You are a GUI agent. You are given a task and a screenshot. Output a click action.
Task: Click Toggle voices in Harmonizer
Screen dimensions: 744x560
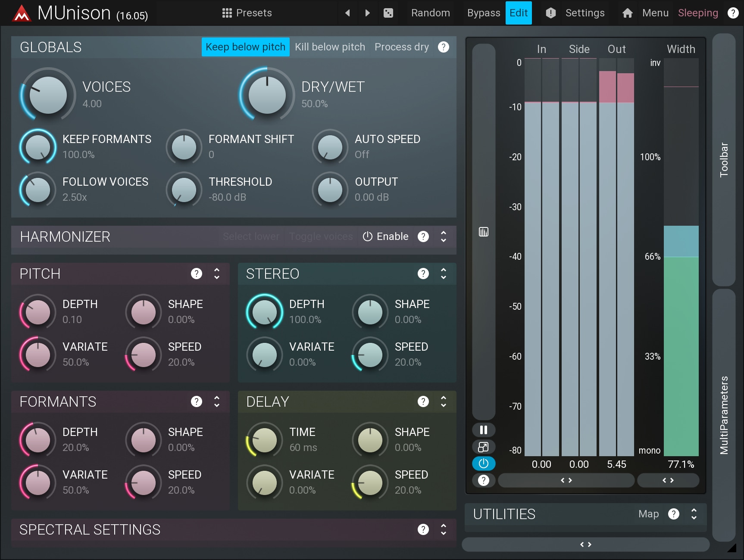tap(321, 236)
